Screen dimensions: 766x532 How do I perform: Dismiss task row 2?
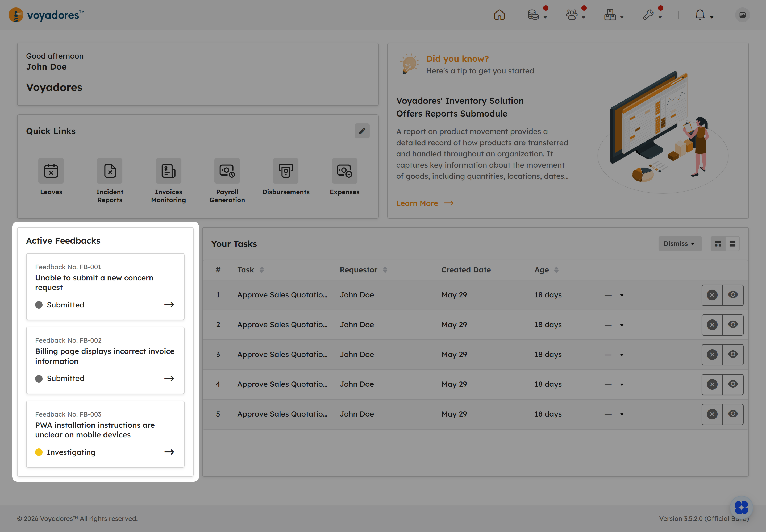[x=712, y=325]
